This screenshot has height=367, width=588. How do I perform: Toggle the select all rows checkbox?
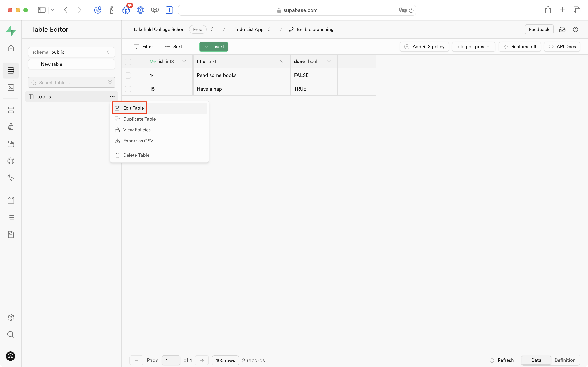coord(128,62)
